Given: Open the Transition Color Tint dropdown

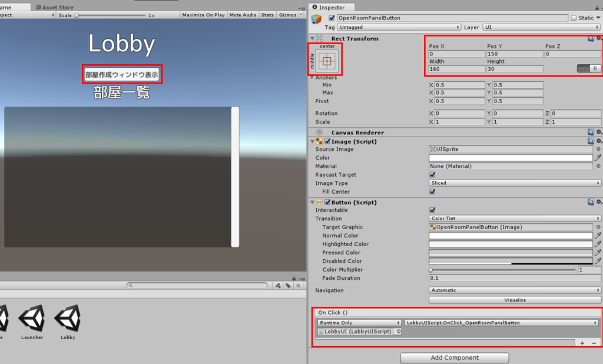Looking at the screenshot, I should pos(514,219).
